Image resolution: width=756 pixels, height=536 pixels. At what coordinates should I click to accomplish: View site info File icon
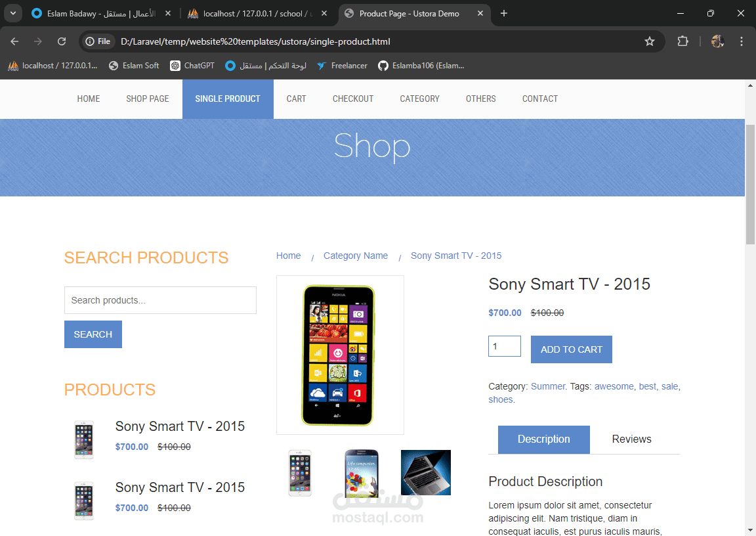(98, 41)
